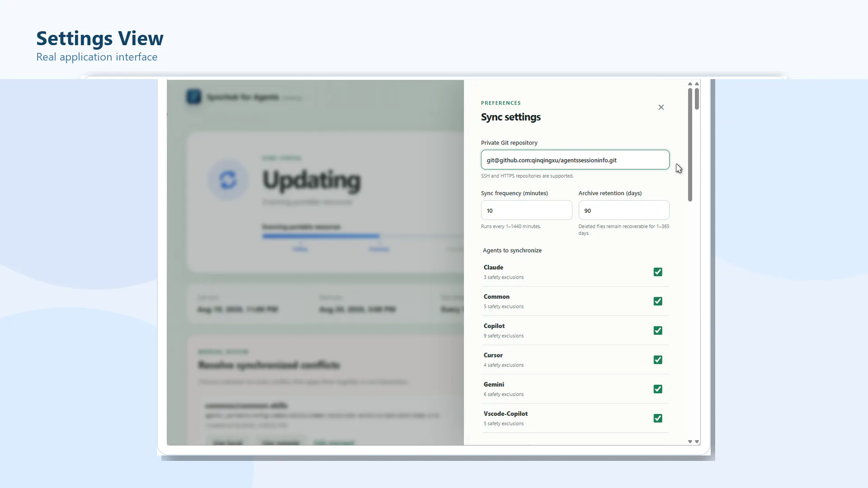Uncheck the Claude agent checkbox
The image size is (868, 488).
[658, 272]
